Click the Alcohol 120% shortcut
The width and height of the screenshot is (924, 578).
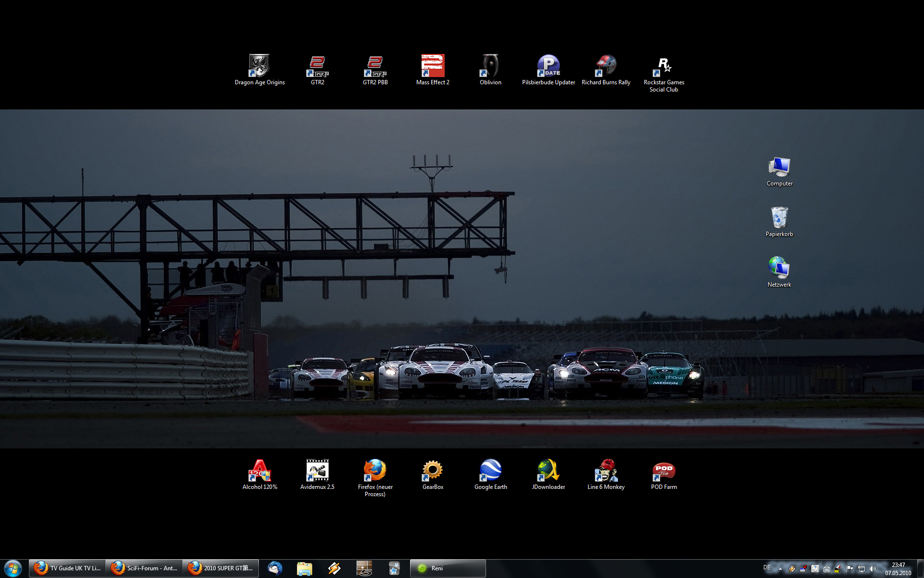(x=259, y=471)
